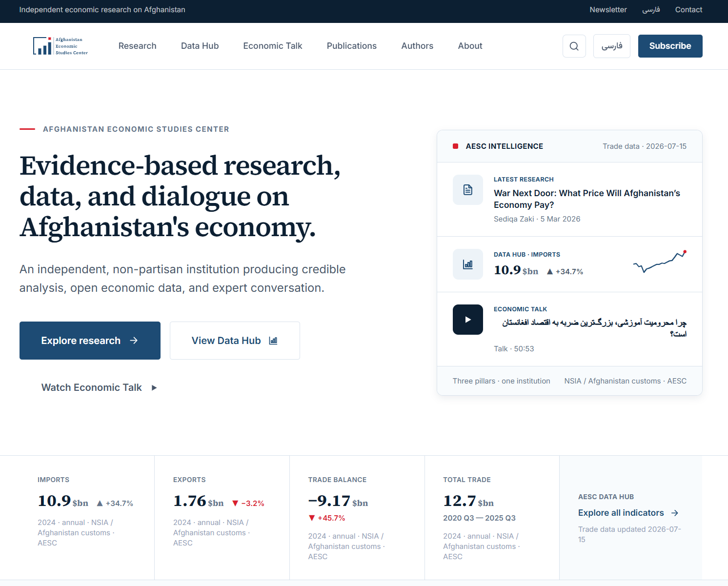This screenshot has height=586, width=728.
Task: Click the Data Hub bar chart icon
Action: (468, 264)
